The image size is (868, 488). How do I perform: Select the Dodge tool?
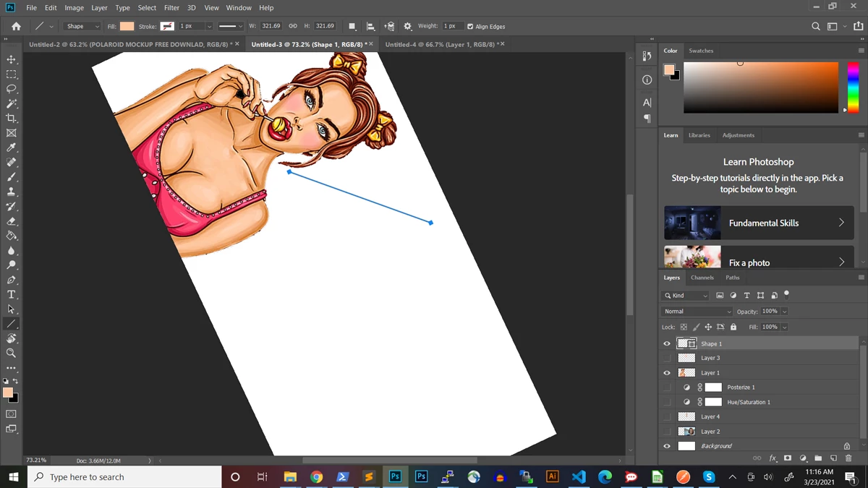(12, 265)
